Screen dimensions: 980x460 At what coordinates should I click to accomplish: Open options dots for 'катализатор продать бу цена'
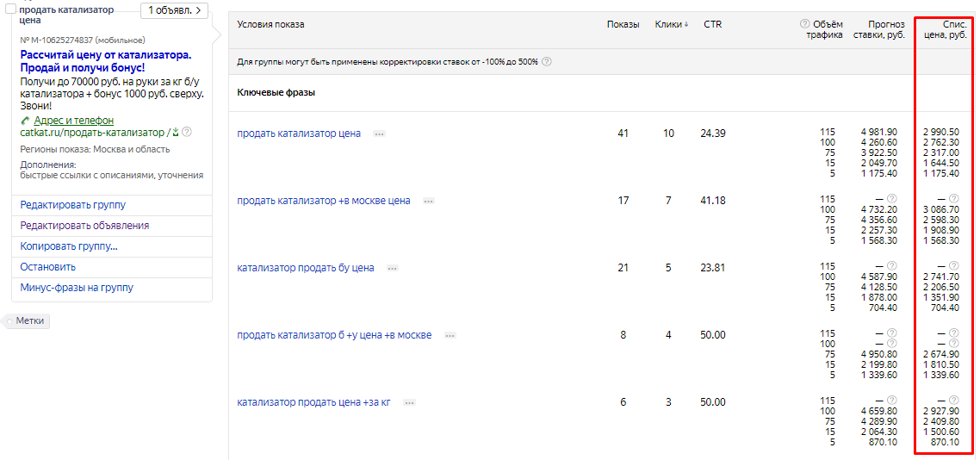click(393, 268)
